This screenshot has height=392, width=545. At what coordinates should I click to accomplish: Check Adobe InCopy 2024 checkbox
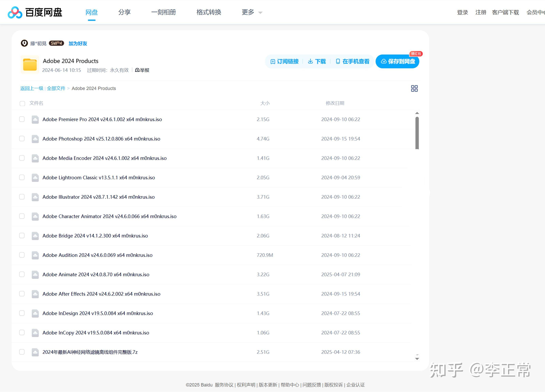[x=22, y=332]
